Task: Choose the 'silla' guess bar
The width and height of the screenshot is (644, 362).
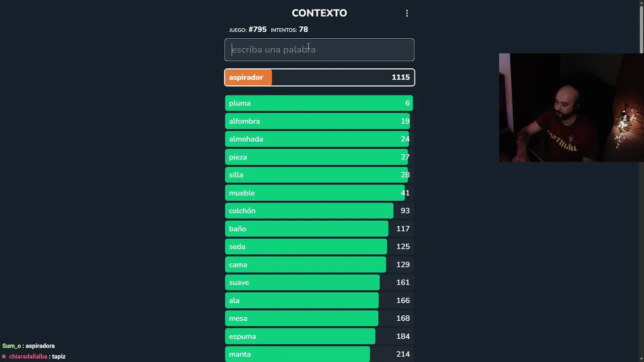Action: click(319, 175)
